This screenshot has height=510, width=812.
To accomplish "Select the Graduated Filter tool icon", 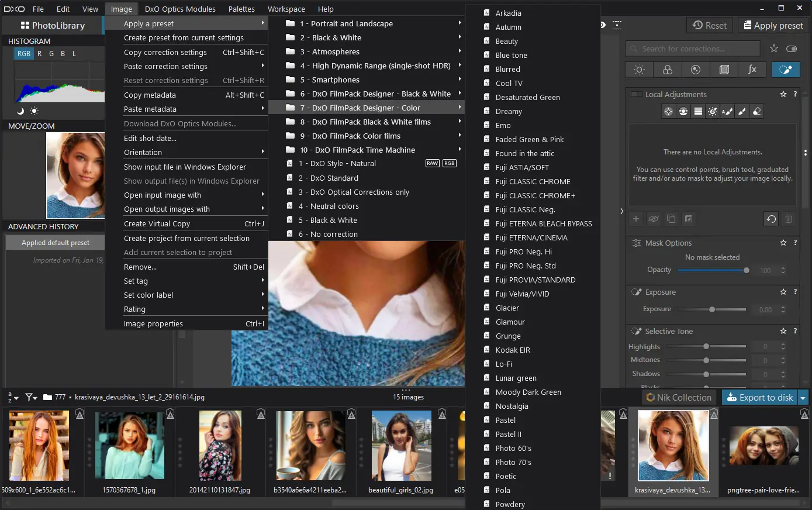I will tap(698, 111).
